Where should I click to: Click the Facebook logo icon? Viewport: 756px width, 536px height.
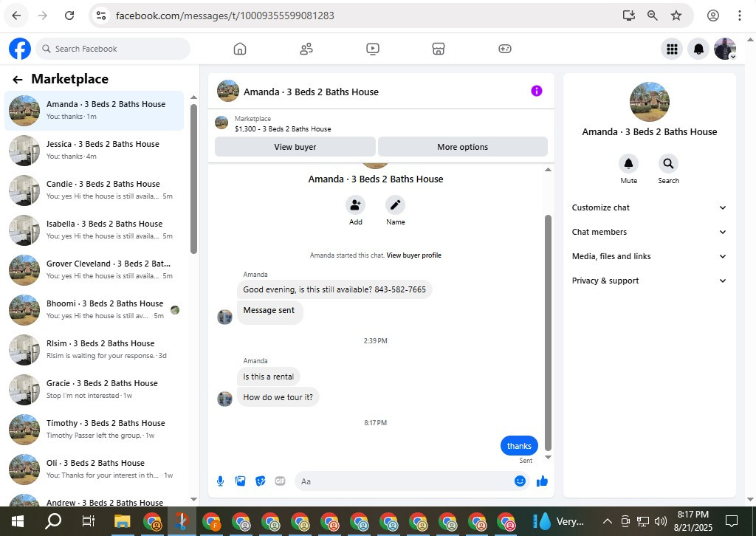click(20, 49)
